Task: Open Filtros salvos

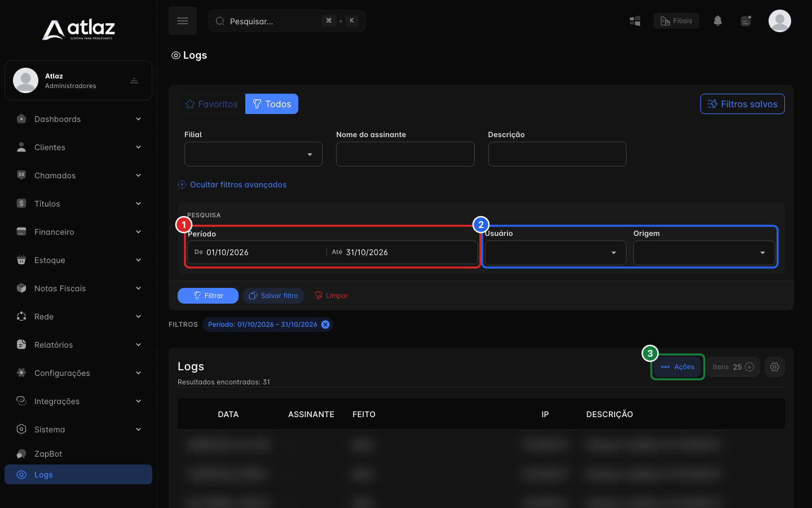Action: coord(743,104)
